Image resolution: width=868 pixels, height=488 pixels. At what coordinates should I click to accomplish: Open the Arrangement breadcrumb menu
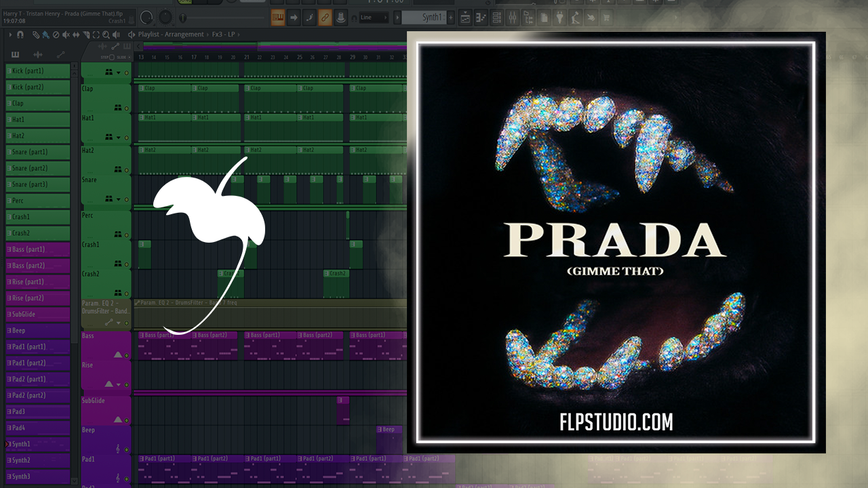(x=184, y=35)
